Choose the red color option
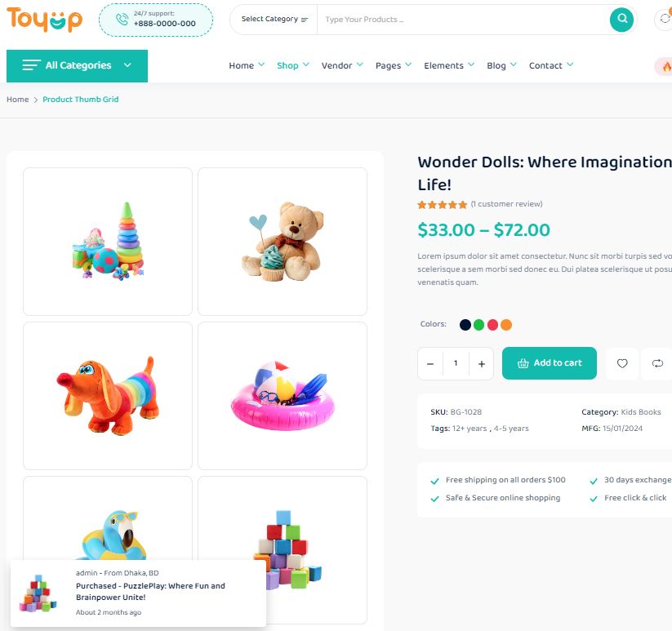672x631 pixels. coord(492,325)
